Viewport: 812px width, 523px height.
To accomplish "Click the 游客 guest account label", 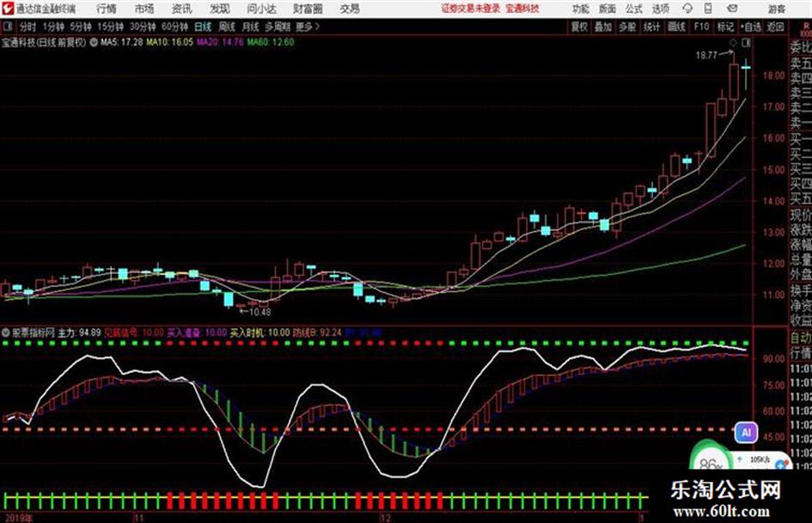I will 776,9.
